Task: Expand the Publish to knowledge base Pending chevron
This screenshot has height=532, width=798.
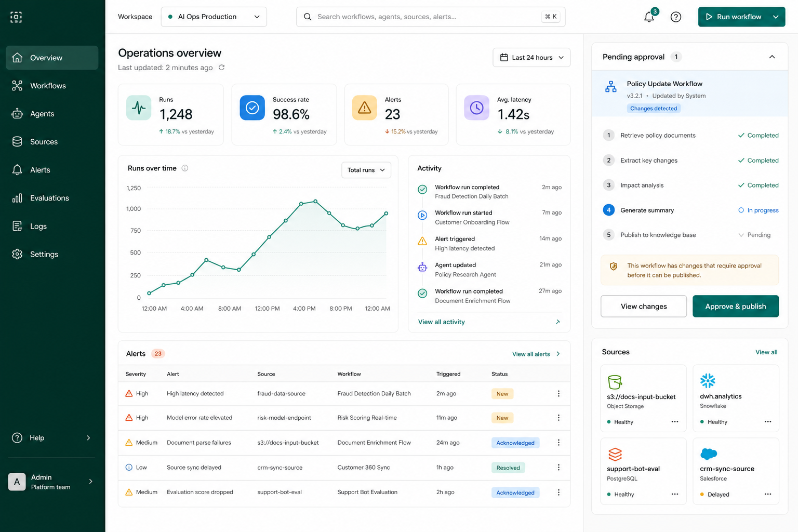Action: [741, 235]
